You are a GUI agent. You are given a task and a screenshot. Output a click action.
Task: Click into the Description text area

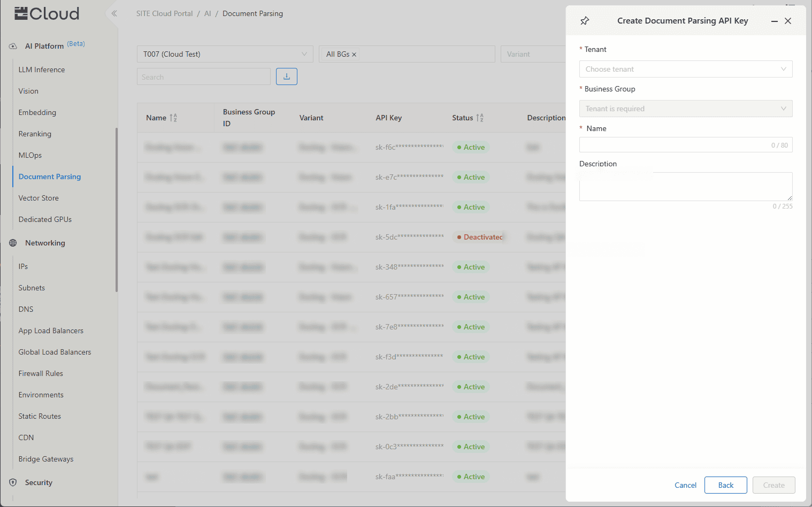(685, 186)
